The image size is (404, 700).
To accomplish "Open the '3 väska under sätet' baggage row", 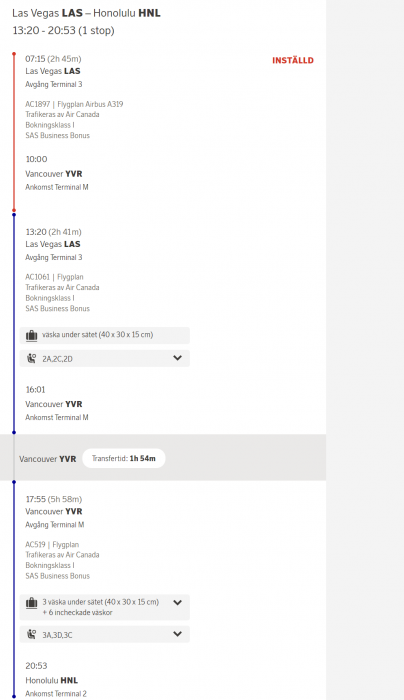I will pyautogui.click(x=104, y=607).
